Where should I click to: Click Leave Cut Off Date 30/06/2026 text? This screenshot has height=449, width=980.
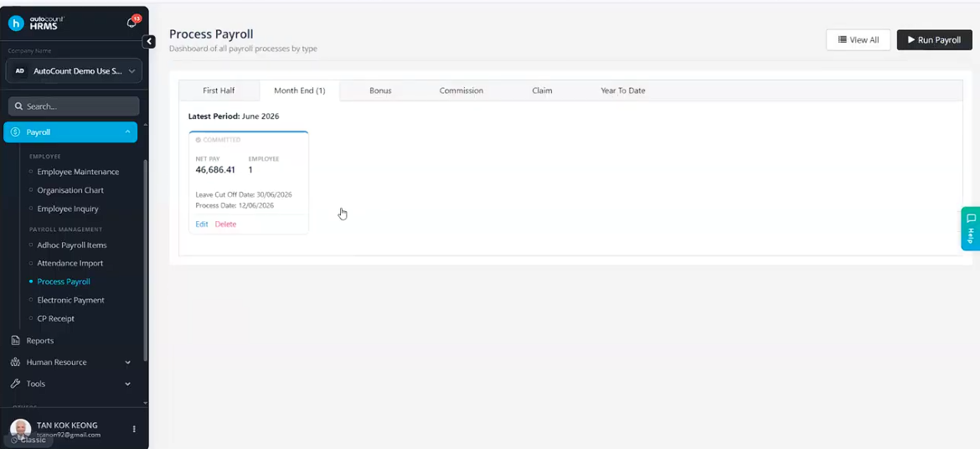244,194
